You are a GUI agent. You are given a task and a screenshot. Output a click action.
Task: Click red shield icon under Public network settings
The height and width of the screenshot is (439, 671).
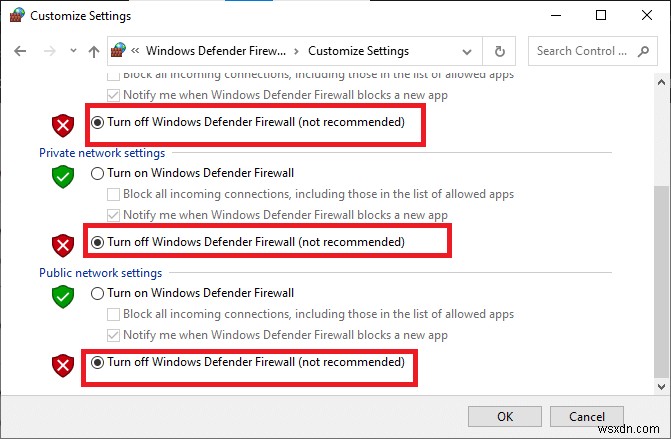63,366
